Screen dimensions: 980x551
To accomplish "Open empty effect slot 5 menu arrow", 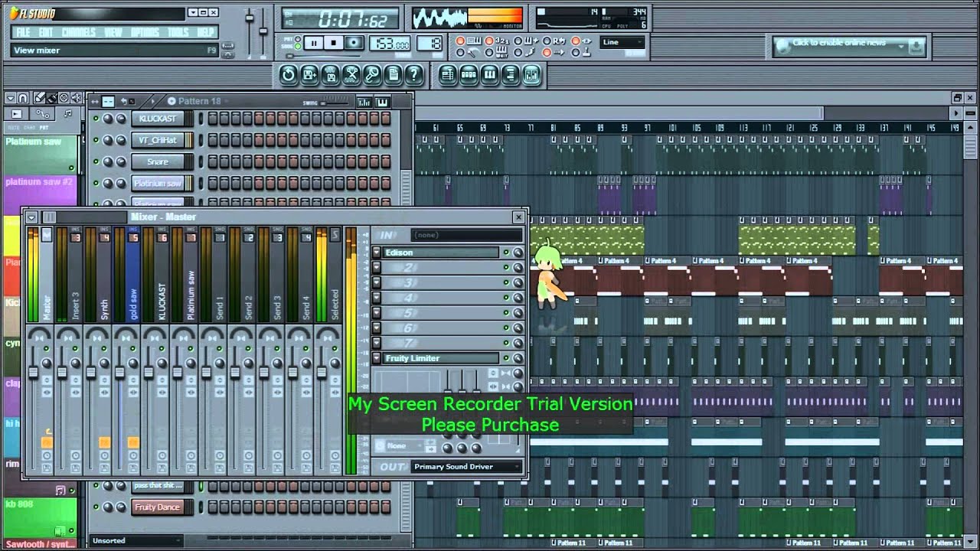I will (377, 313).
